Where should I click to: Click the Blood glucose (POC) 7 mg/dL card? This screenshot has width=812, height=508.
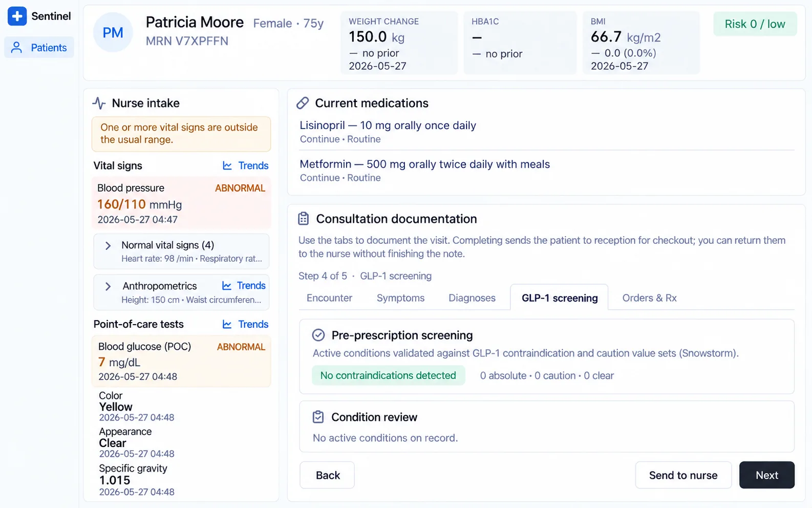tap(181, 361)
